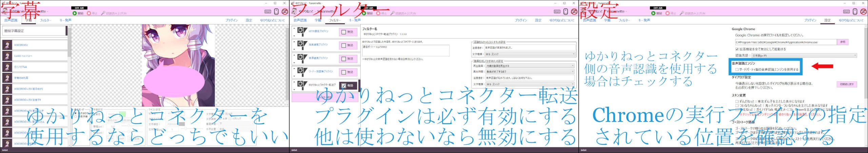This screenshot has width=868, height=153.
Task: Toggle the 無効 checkbox for 音源連携プラグイン
Action: 344,59
